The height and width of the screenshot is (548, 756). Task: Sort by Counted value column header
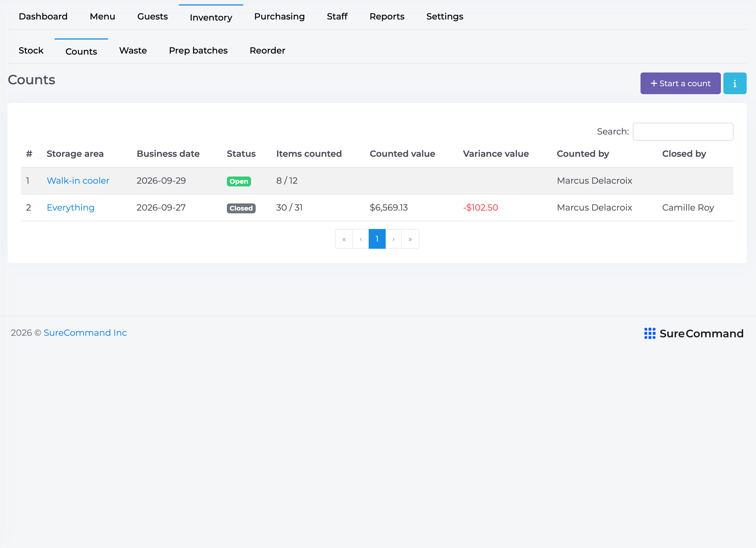tap(402, 153)
